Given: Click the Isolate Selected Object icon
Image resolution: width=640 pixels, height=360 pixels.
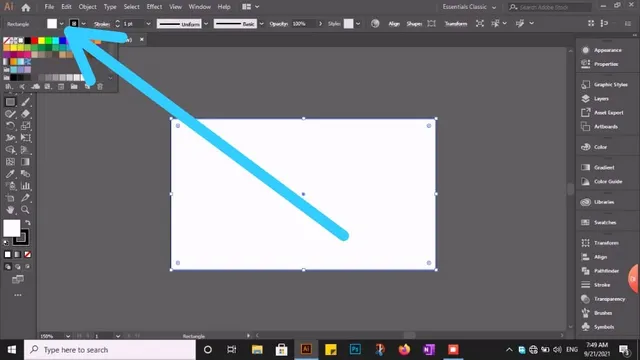Looking at the screenshot, I should [480, 24].
